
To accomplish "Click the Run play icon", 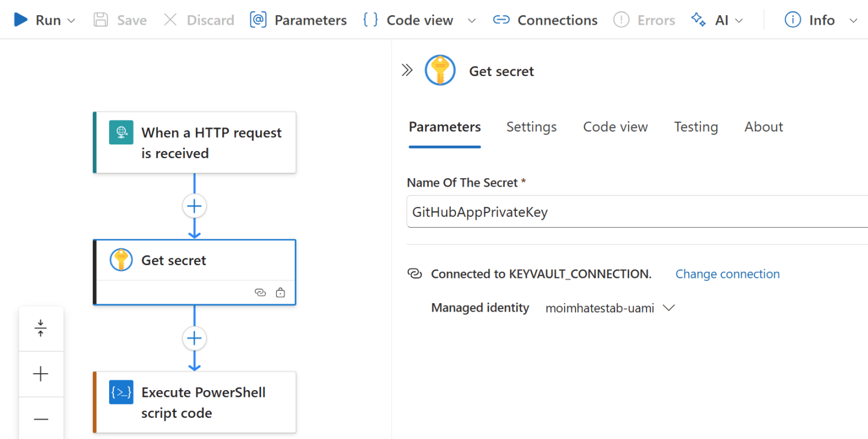I will (21, 20).
